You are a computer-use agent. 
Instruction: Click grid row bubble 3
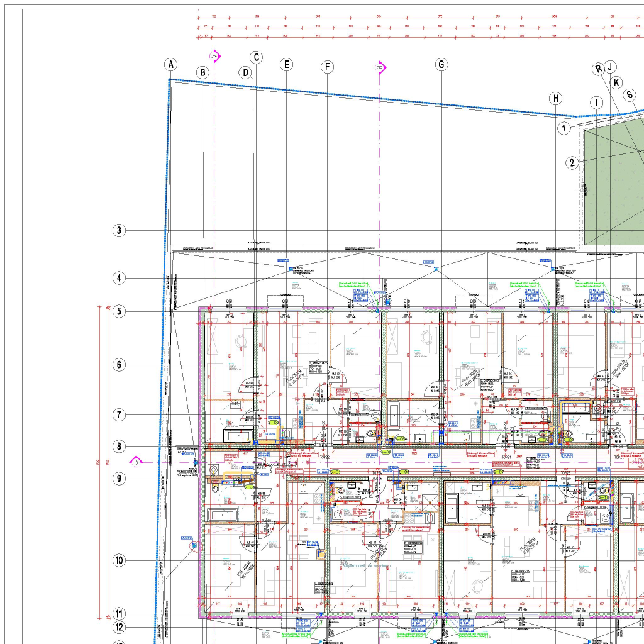tap(119, 230)
